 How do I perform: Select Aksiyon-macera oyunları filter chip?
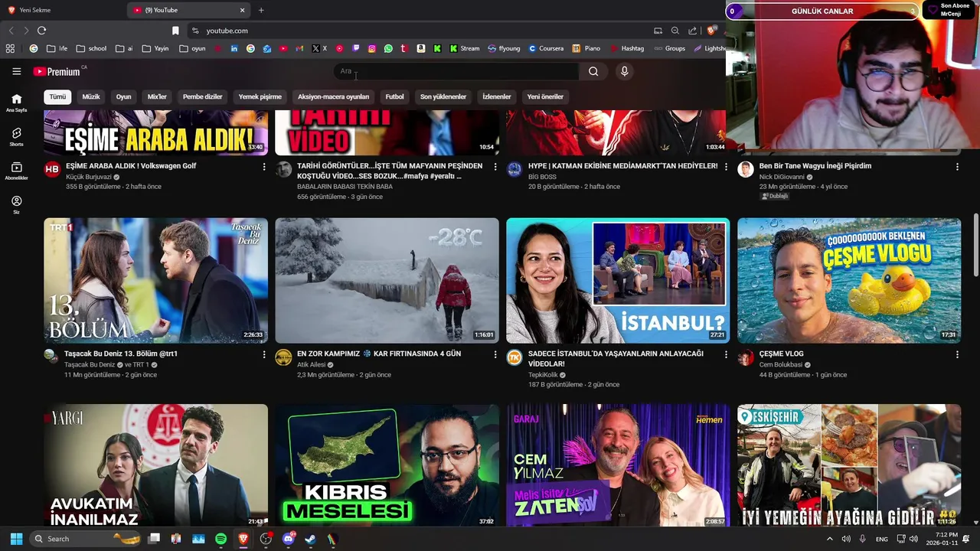tap(333, 96)
